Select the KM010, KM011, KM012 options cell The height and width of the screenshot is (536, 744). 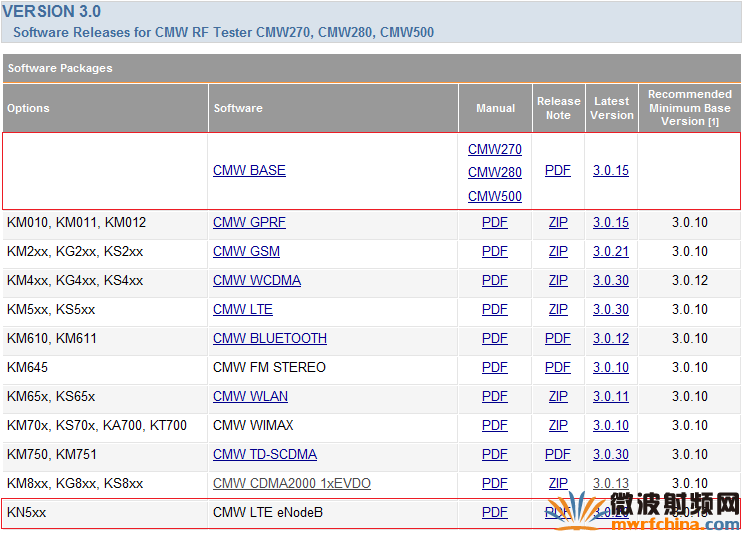(105, 224)
